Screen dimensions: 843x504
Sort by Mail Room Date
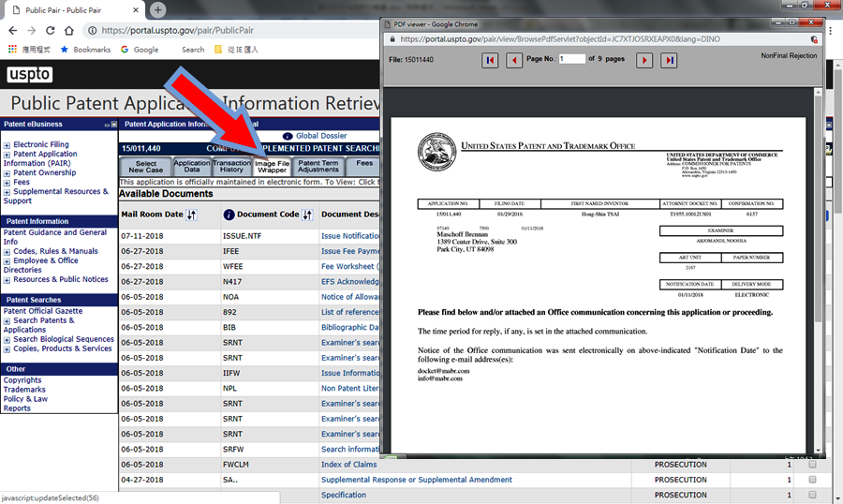click(x=191, y=215)
